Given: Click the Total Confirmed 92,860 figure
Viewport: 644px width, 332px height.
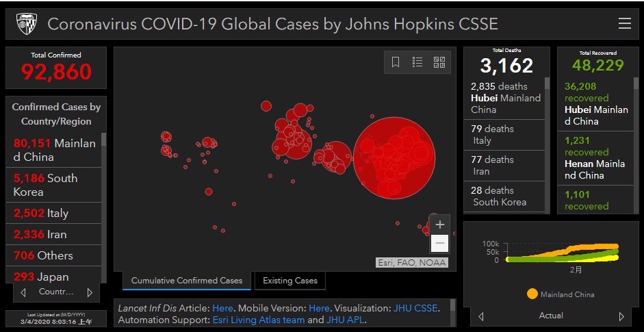Looking at the screenshot, I should pos(56,72).
